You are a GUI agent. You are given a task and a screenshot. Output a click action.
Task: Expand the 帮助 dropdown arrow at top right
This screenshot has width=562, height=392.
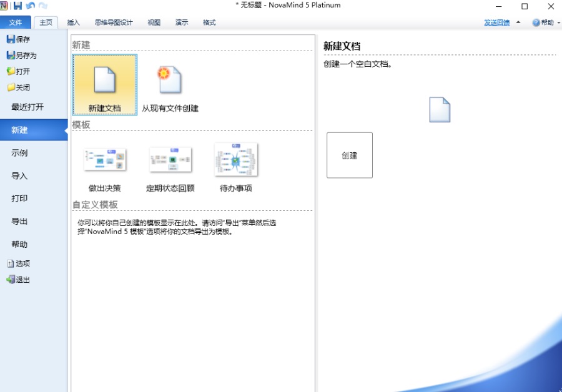[558, 22]
